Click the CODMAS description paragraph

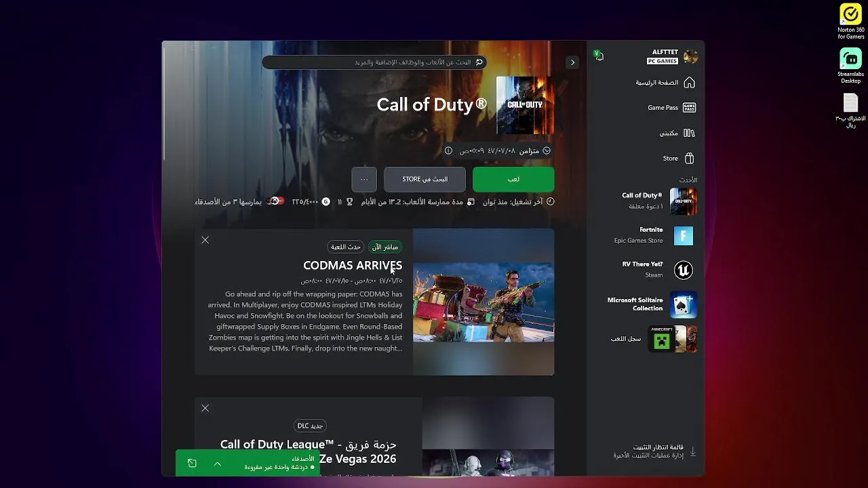305,321
